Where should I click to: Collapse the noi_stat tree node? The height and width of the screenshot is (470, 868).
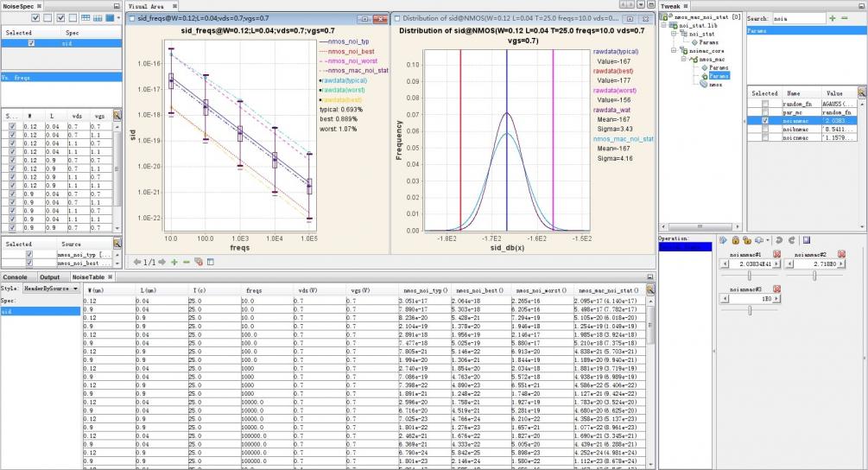(x=674, y=34)
